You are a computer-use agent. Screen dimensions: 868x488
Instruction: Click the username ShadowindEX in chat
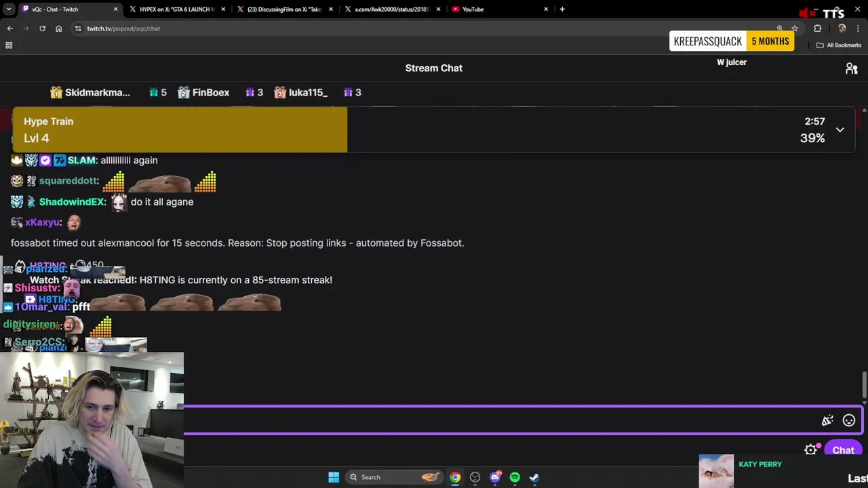tap(72, 202)
